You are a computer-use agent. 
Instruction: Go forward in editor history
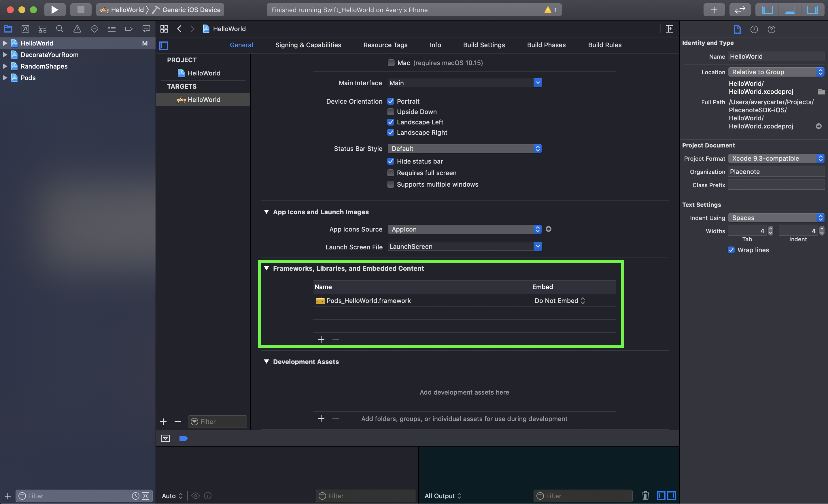tap(192, 29)
